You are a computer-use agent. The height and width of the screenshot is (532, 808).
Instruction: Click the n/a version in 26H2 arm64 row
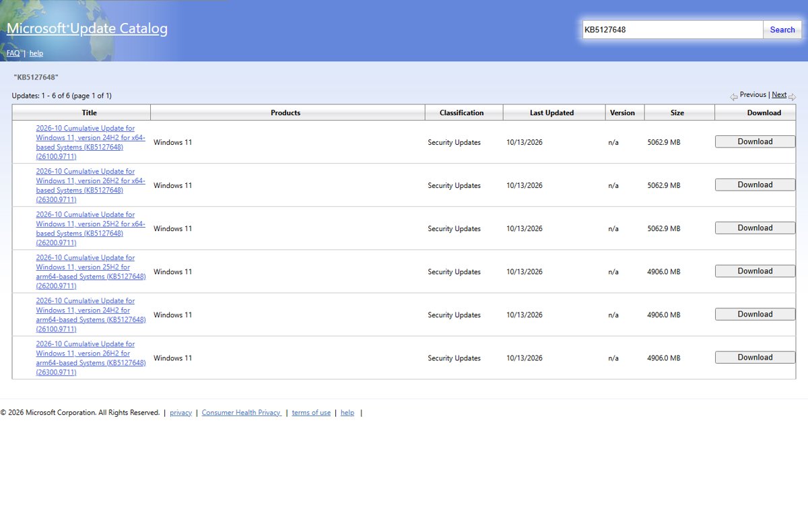click(613, 358)
